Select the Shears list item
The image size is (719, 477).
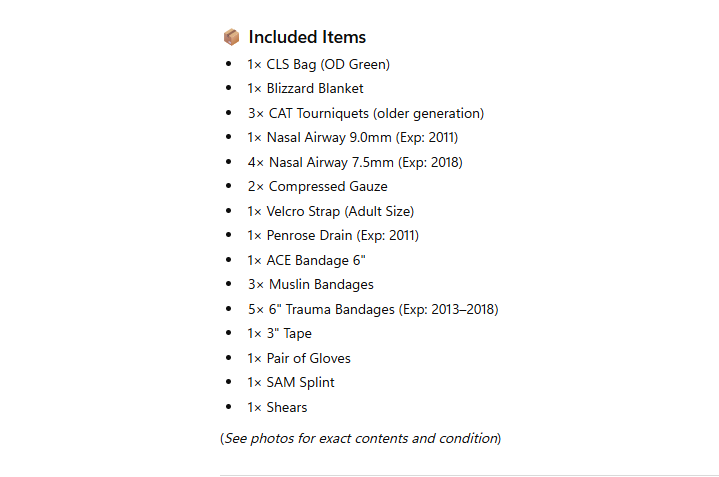click(x=277, y=407)
